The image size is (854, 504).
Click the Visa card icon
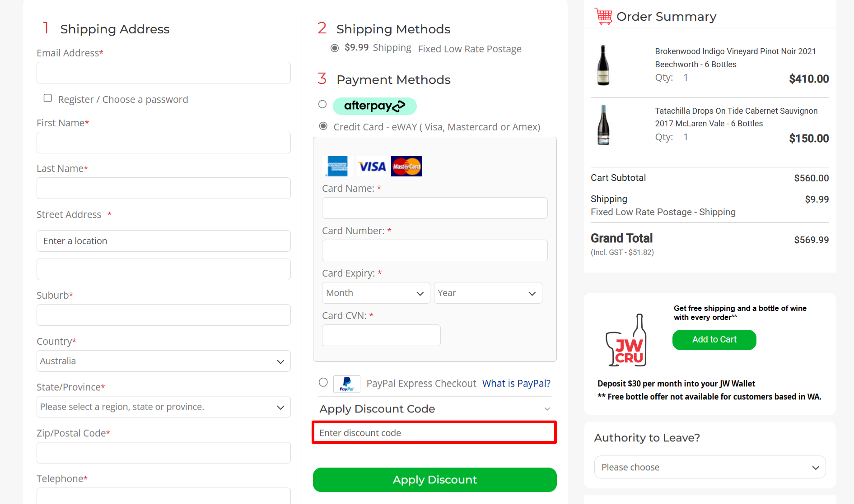click(x=371, y=166)
